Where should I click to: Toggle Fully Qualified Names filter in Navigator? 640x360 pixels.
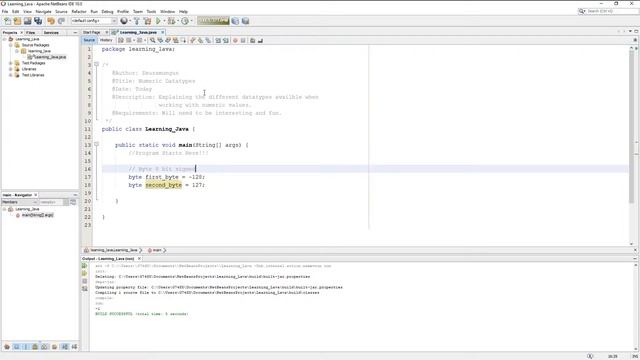pos(54,347)
